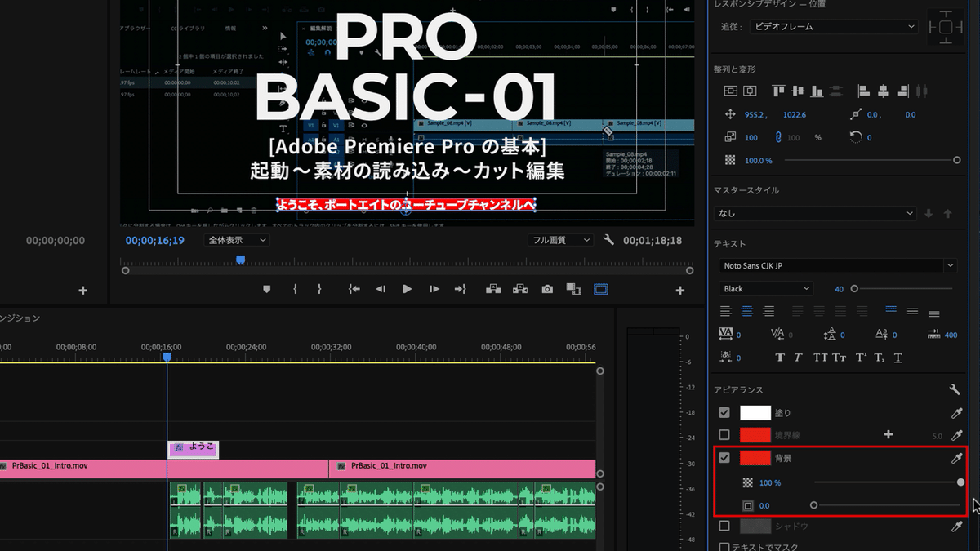Screen dimensions: 980x551
Task: Toggle small caps Tt icon
Action: click(840, 358)
